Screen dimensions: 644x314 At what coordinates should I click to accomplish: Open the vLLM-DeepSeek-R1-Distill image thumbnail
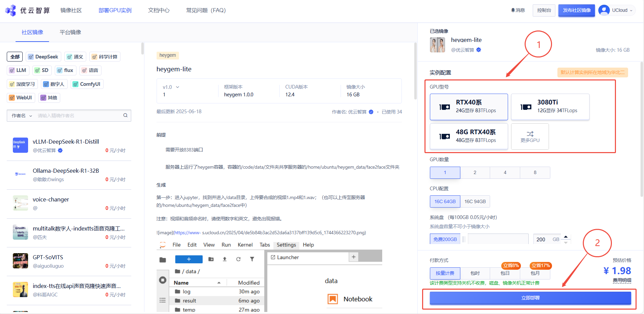click(x=20, y=145)
